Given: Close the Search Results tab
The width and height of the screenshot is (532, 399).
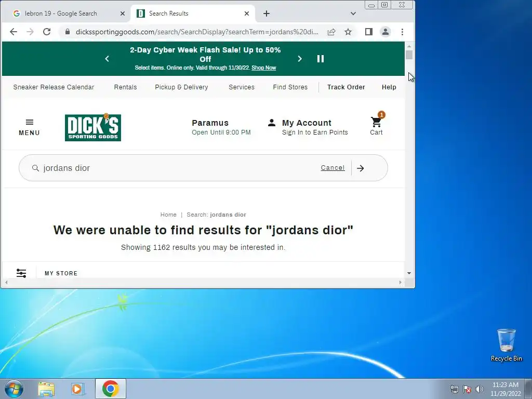Looking at the screenshot, I should 247,14.
